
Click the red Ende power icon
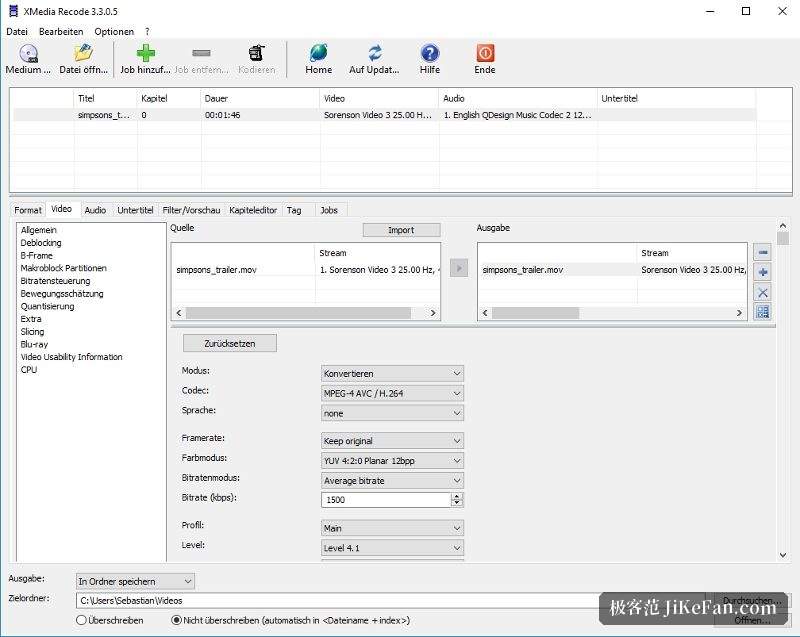tap(485, 53)
